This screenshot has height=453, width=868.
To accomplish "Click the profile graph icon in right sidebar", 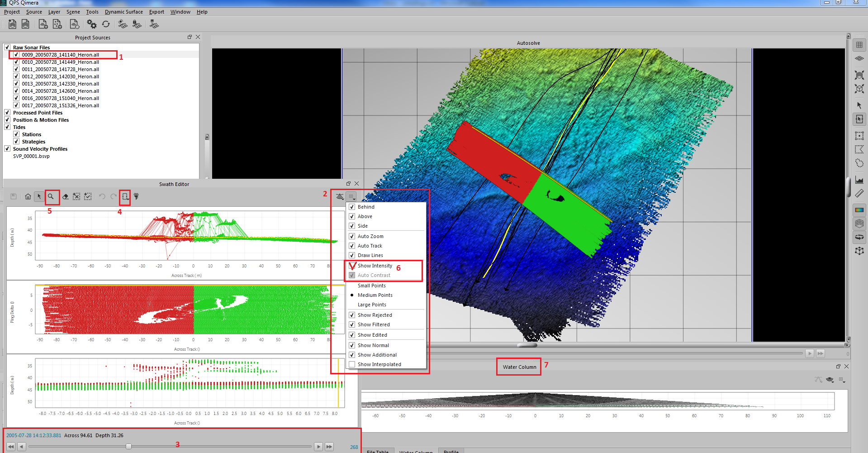I will point(859,180).
